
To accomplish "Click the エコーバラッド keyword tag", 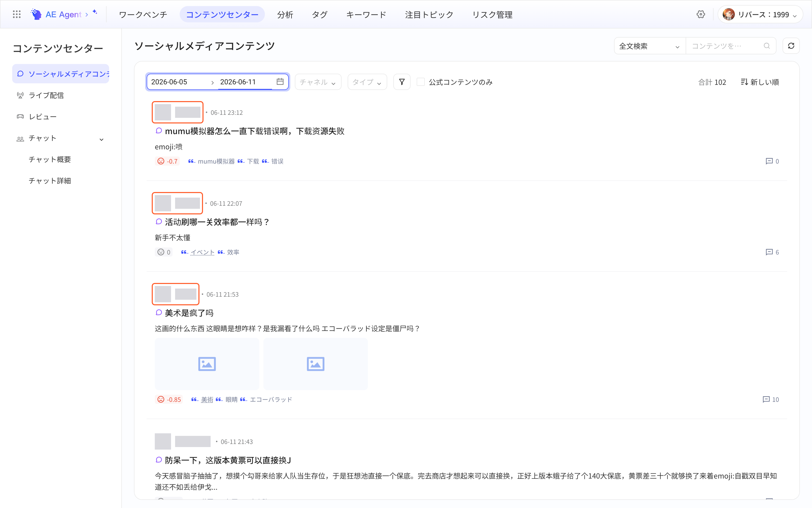I will point(271,400).
